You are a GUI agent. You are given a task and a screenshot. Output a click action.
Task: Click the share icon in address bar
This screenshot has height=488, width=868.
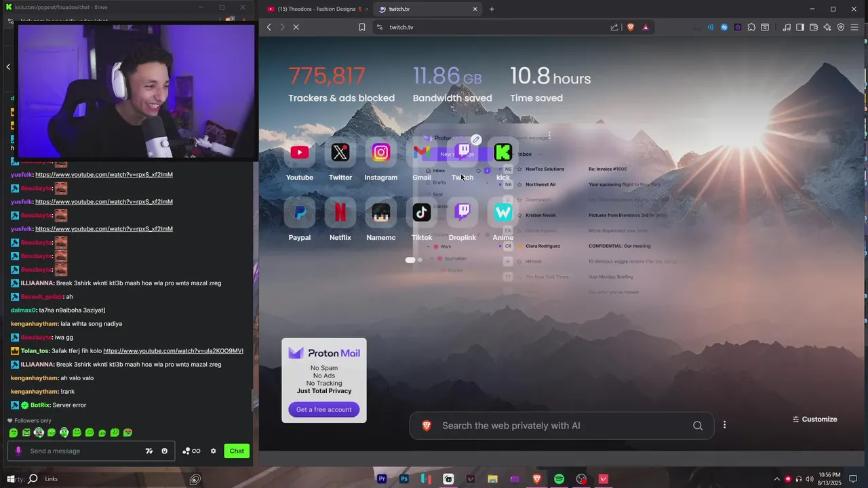click(x=614, y=27)
